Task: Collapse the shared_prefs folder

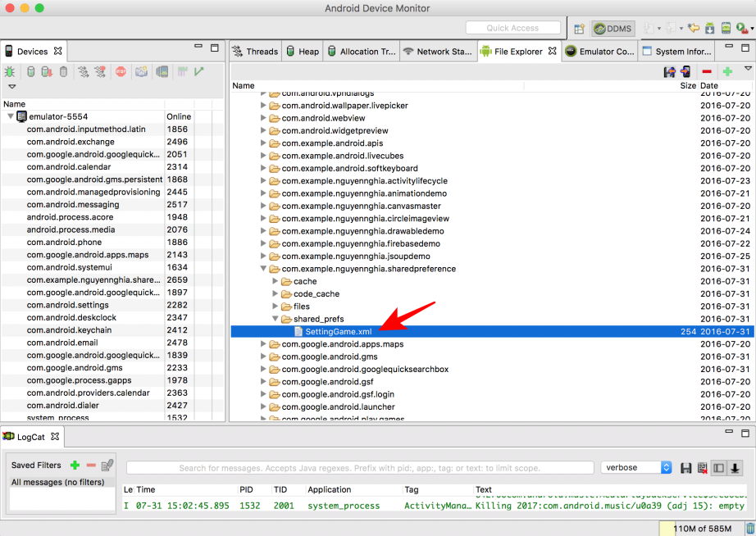Action: (276, 319)
